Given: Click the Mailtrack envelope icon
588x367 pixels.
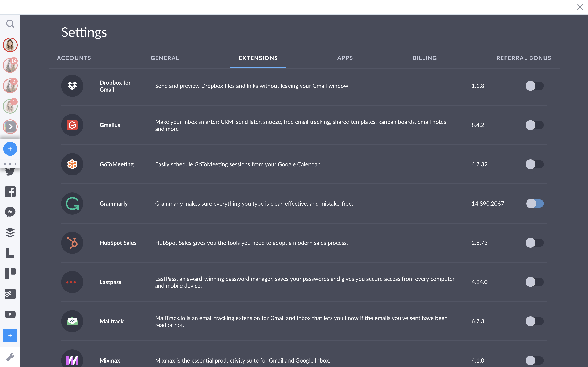Looking at the screenshot, I should pos(72,321).
